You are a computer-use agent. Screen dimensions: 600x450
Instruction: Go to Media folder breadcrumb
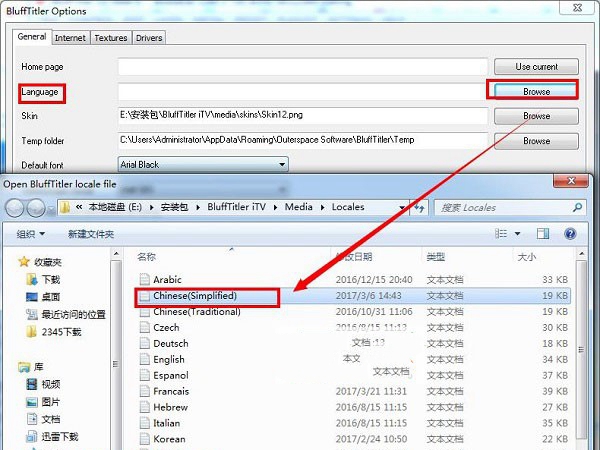[x=298, y=207]
